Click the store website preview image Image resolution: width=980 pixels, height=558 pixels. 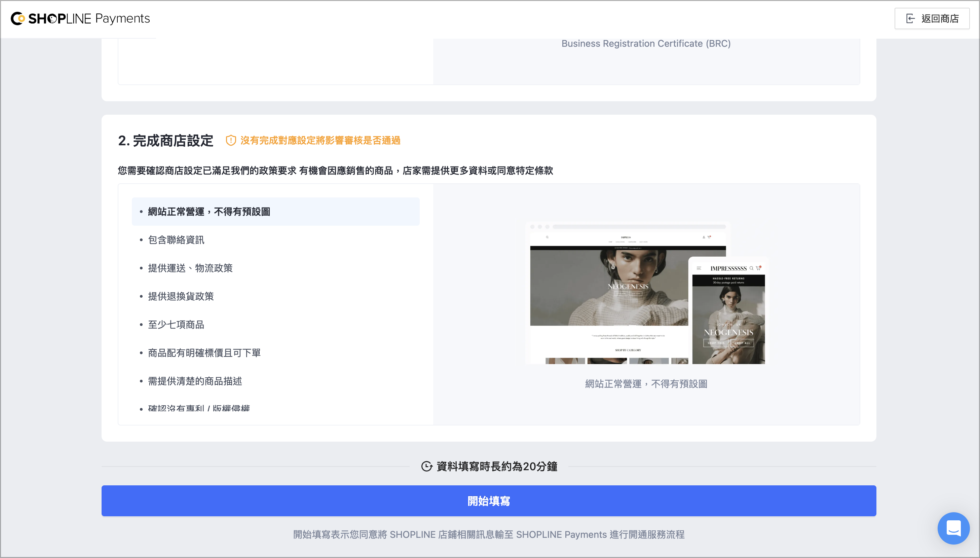pos(646,293)
